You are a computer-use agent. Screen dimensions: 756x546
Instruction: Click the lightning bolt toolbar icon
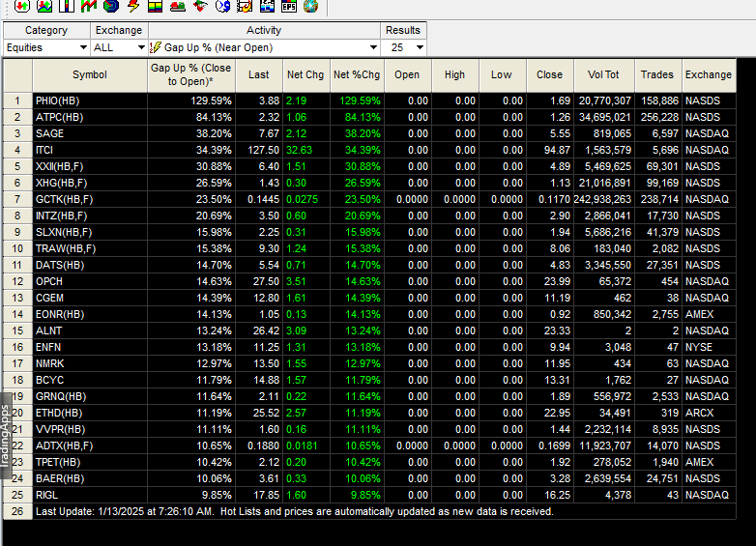pos(133,6)
